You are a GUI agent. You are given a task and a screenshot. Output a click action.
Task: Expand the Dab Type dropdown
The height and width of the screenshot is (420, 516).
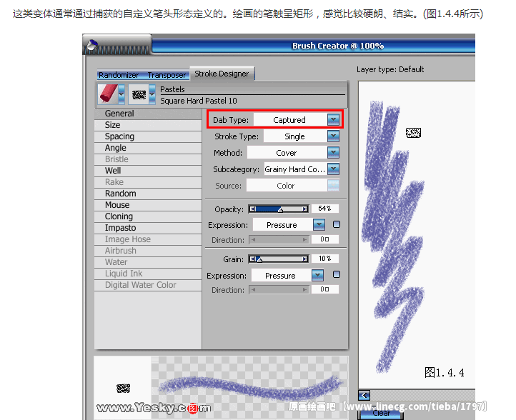333,120
